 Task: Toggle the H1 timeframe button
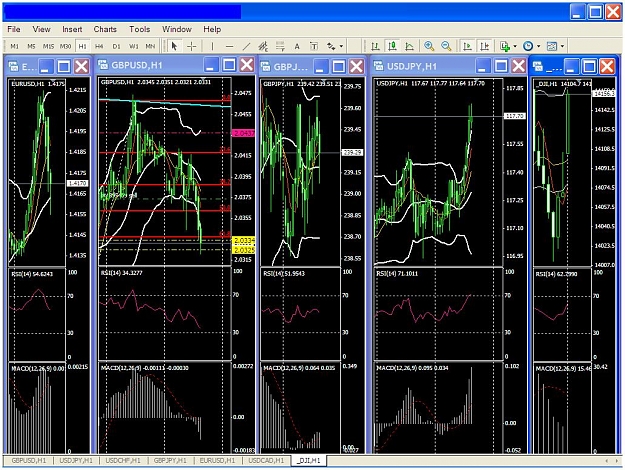83,46
